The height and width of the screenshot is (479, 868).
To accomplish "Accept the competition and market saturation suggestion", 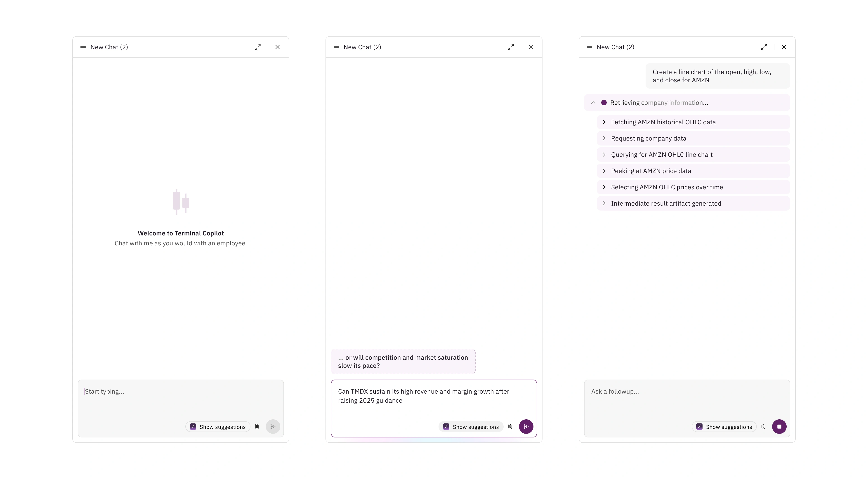I will (x=403, y=362).
